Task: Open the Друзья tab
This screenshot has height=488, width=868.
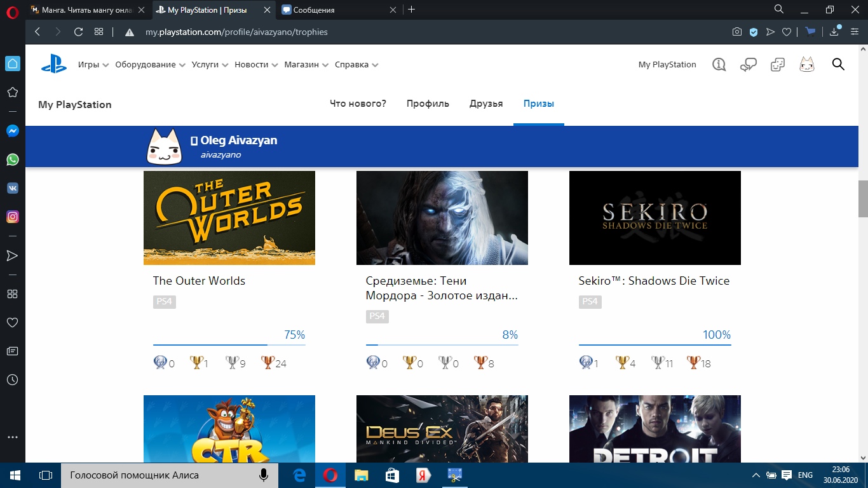Action: (x=486, y=104)
